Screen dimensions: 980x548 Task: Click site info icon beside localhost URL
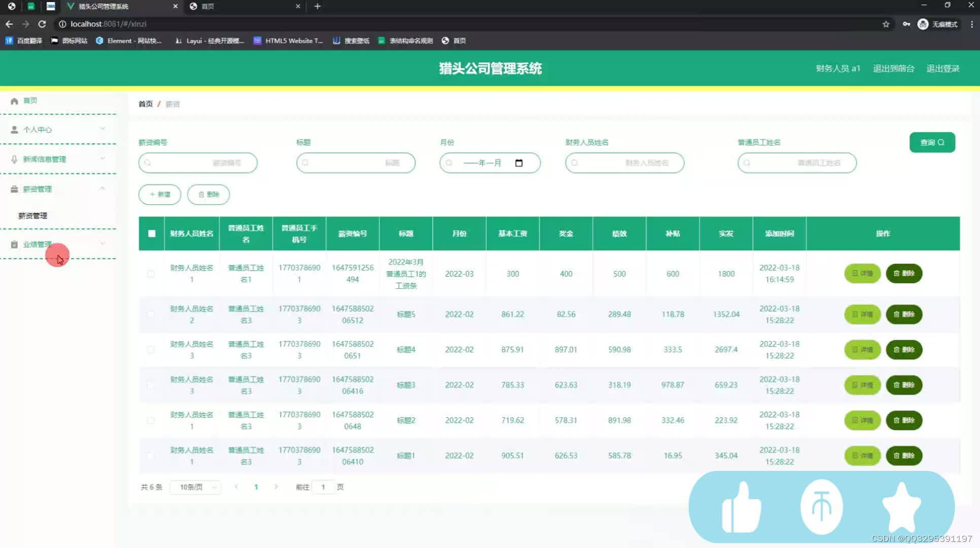coord(62,24)
